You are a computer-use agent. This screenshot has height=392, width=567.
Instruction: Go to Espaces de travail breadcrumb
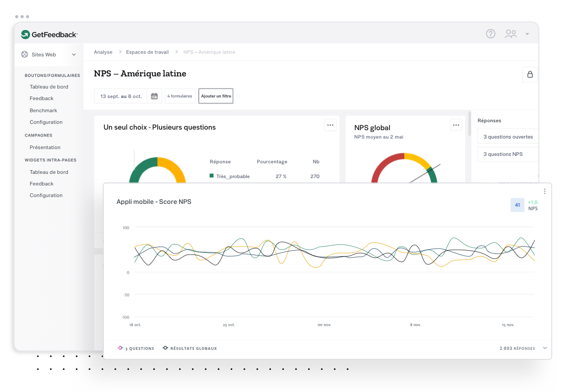coord(148,52)
